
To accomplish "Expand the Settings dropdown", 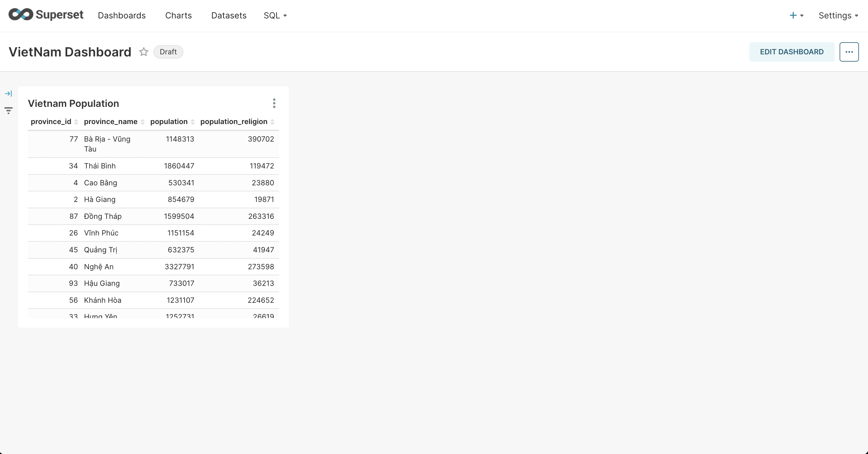I will 838,15.
